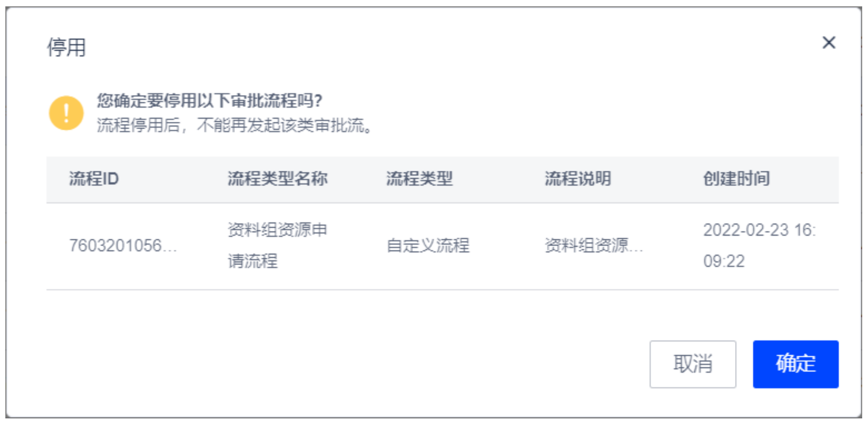Viewport: 868px width, 431px height.
Task: Click the 请流程 second line of the name cell
Action: [x=253, y=261]
